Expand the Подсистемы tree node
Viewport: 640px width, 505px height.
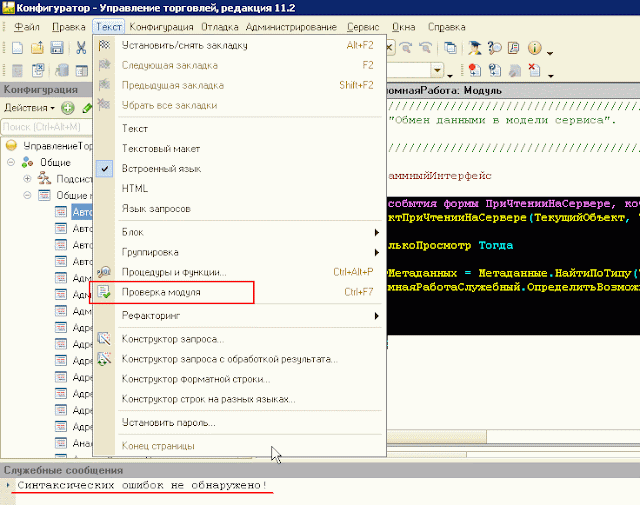click(27, 179)
